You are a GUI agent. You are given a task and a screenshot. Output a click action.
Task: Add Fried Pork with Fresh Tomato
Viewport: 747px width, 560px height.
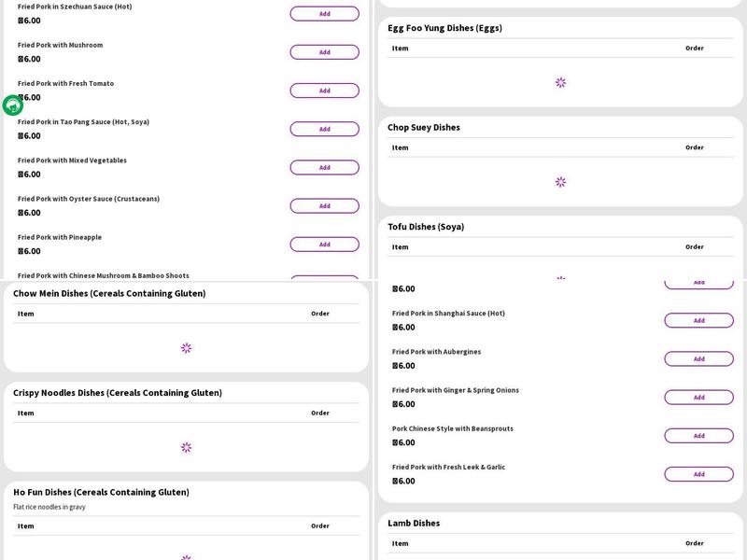[324, 91]
